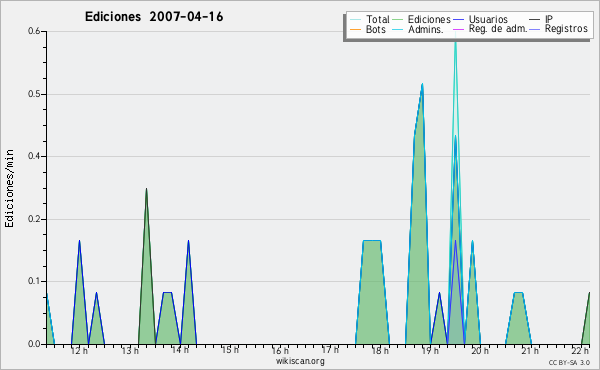Select the Bots legend label

[375, 29]
